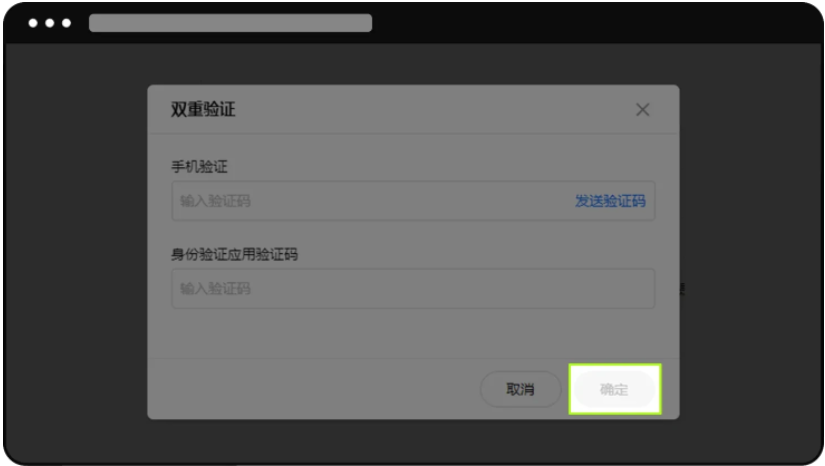Click the gray address bar in the title bar

click(x=230, y=23)
